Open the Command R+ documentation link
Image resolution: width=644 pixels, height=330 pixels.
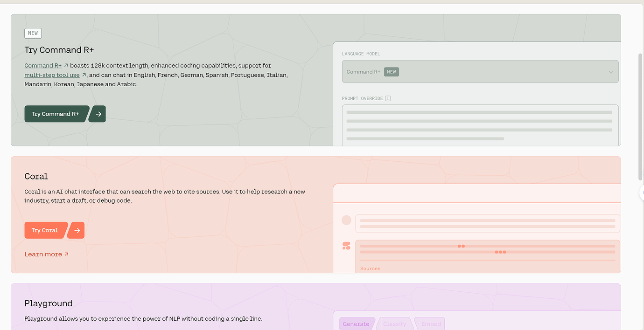coord(43,65)
